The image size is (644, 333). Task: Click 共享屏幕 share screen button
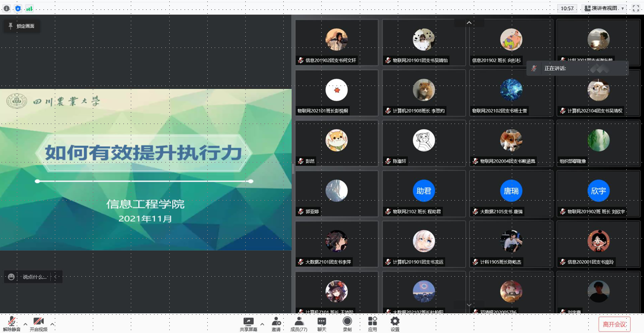point(248,324)
